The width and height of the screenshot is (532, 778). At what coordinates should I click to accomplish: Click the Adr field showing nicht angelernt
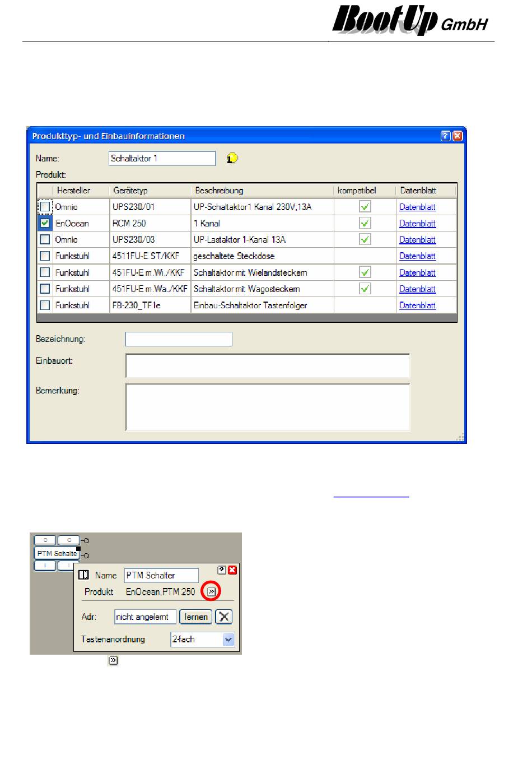[x=145, y=617]
